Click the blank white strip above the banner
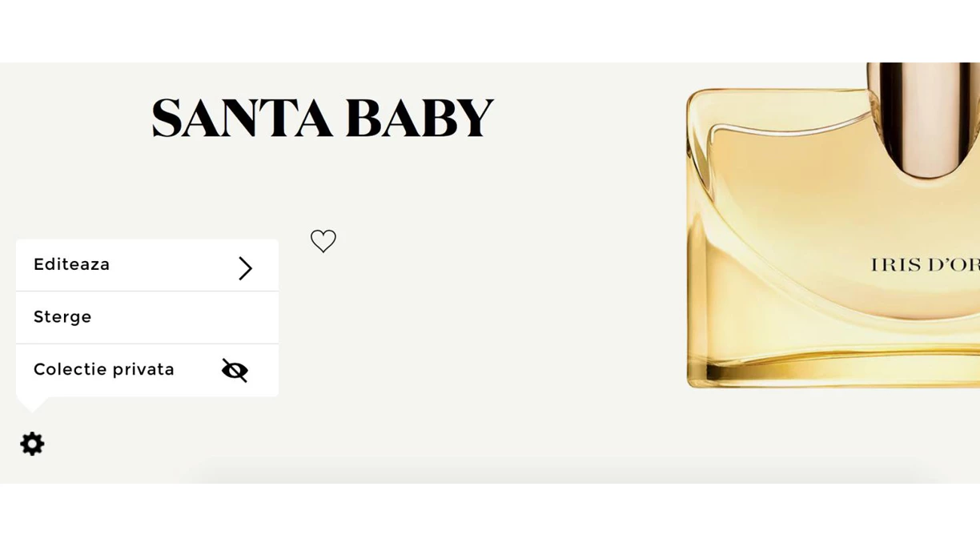 pyautogui.click(x=490, y=31)
